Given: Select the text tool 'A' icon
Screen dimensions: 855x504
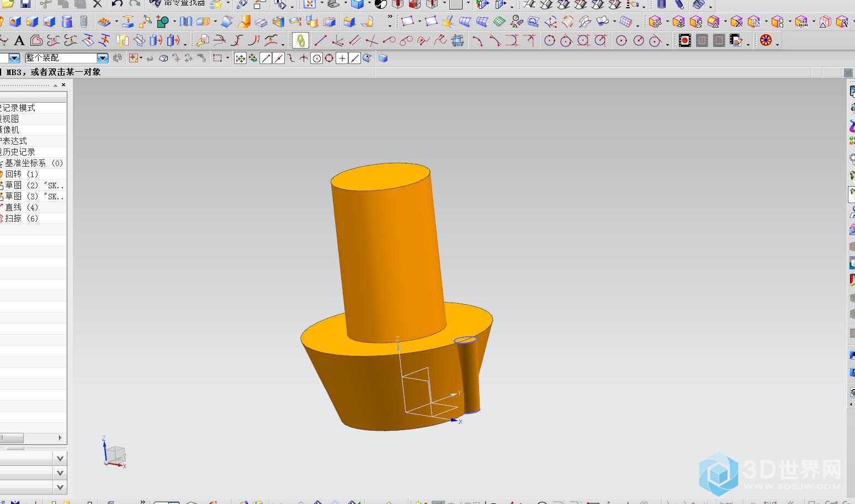Looking at the screenshot, I should point(19,40).
